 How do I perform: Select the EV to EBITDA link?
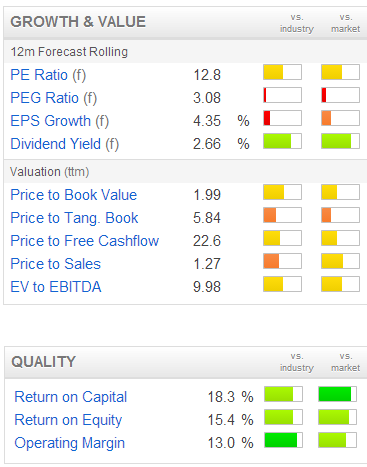[x=56, y=287]
